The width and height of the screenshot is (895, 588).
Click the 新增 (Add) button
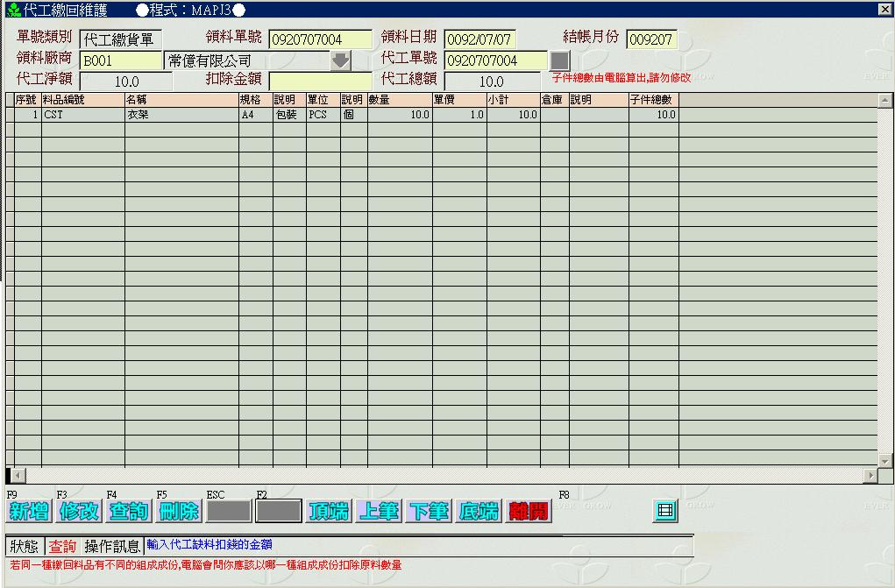[29, 512]
